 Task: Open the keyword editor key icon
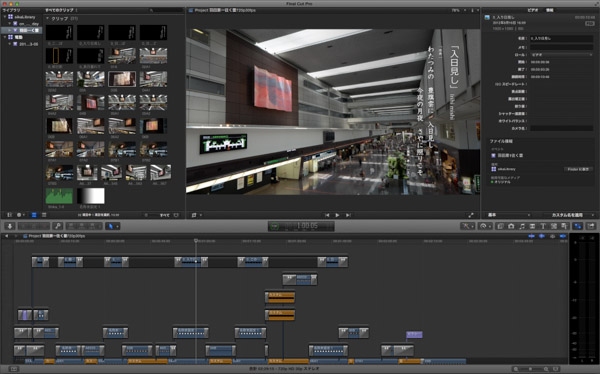[58, 226]
